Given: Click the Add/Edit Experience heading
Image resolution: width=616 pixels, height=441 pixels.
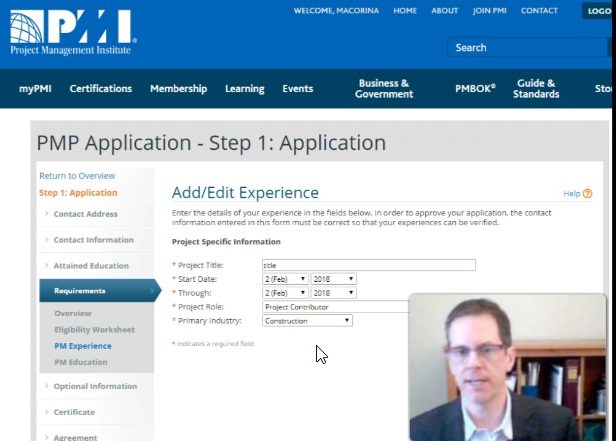Looking at the screenshot, I should pos(245,193).
